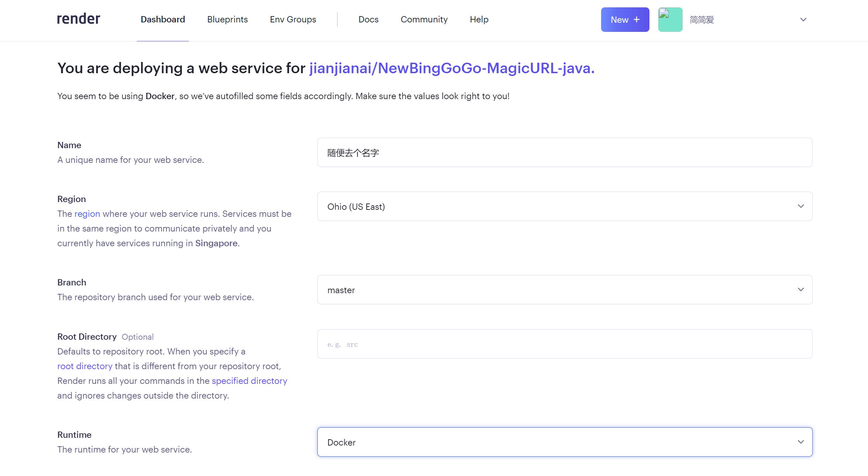
Task: Open the account menu chevron at top right
Action: click(803, 20)
